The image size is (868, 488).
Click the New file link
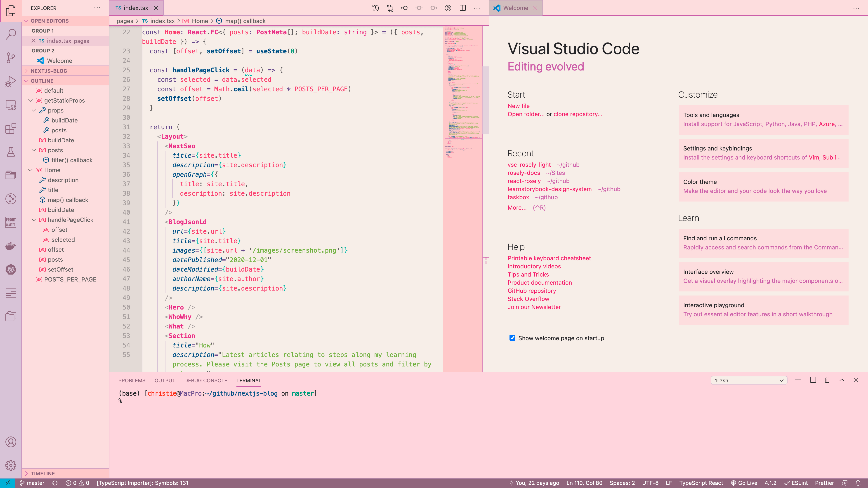[518, 106]
